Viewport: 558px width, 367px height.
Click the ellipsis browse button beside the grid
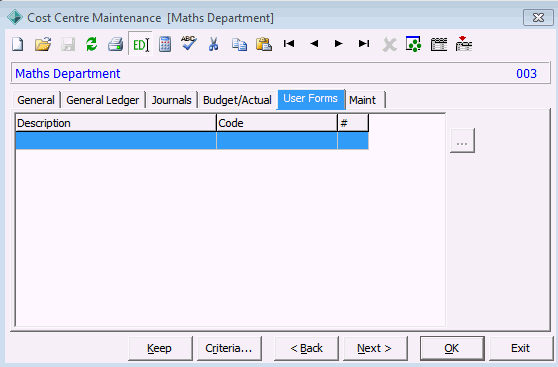pos(462,141)
